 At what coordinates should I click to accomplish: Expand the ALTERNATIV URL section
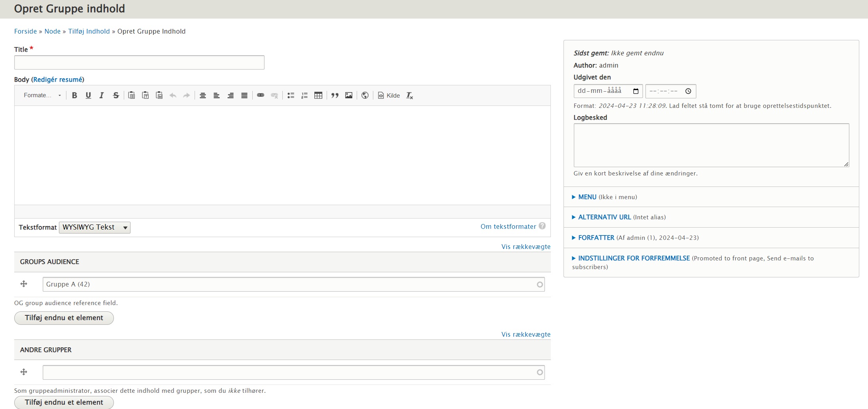click(604, 217)
